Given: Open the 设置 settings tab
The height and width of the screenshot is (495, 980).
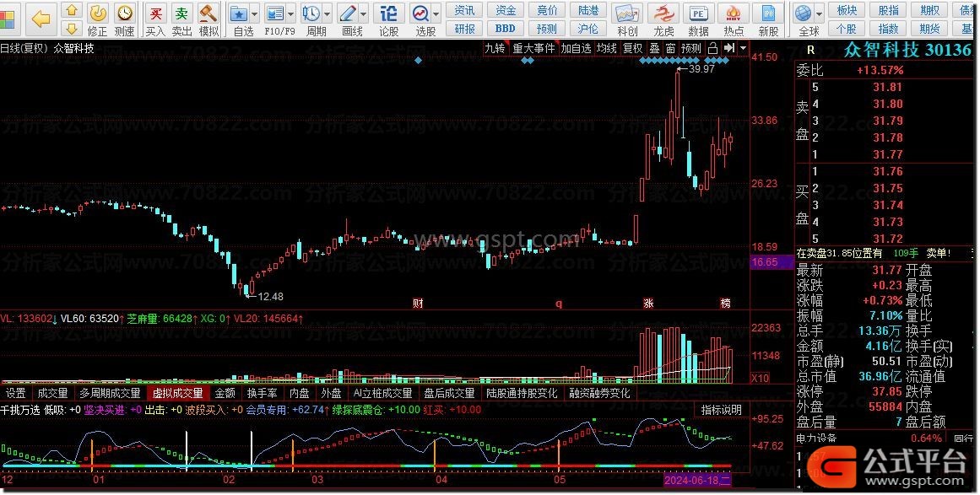Looking at the screenshot, I should [16, 393].
